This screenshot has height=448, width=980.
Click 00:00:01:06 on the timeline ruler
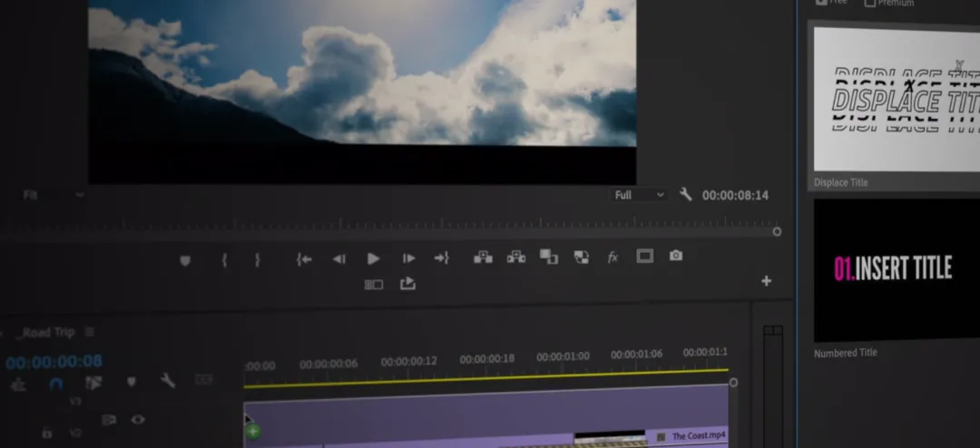[636, 355]
